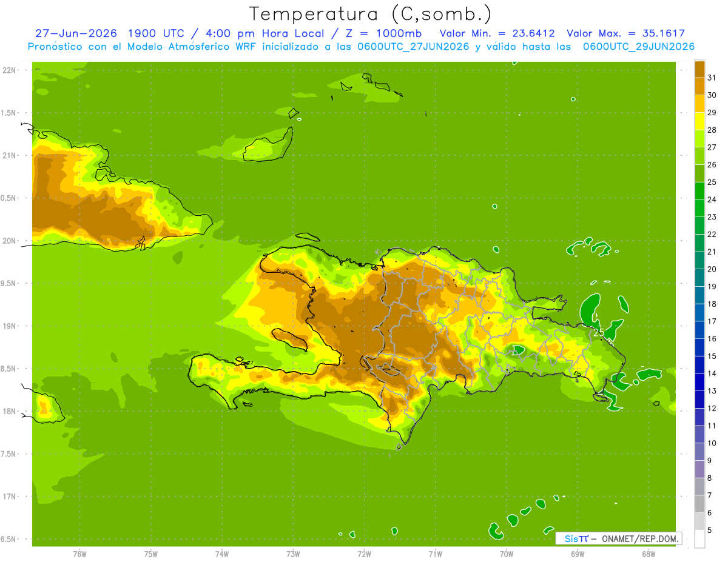Click "Valor Min. = 23.6412" in the header

(497, 33)
